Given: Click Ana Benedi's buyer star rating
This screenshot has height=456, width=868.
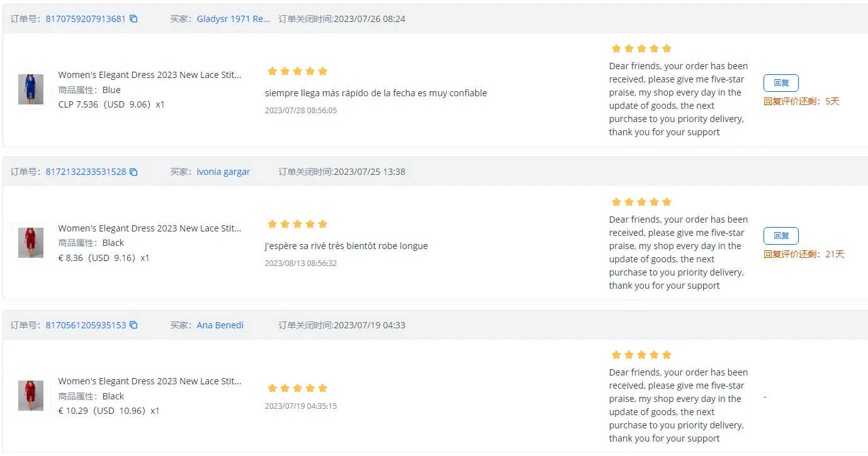Looking at the screenshot, I should pos(297,388).
